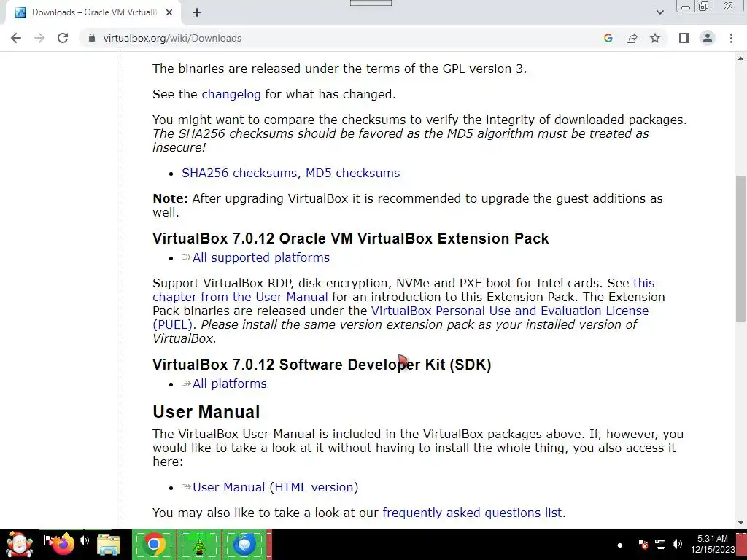Click the scrollbar up arrow
This screenshot has width=747, height=560.
coord(741,58)
